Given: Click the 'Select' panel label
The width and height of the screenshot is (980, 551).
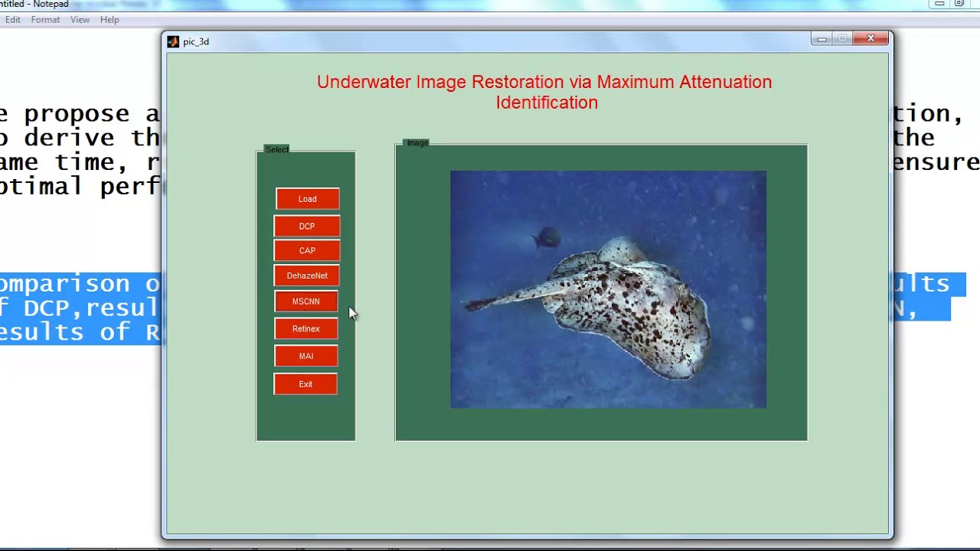Looking at the screenshot, I should [277, 149].
